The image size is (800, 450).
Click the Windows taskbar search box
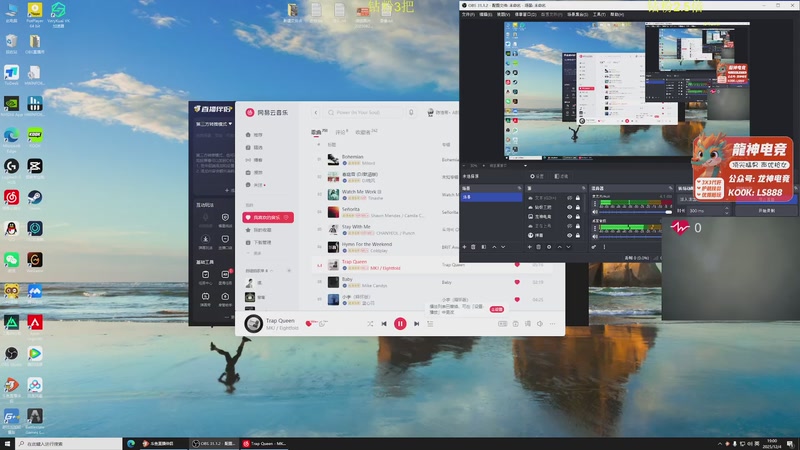[x=69, y=443]
